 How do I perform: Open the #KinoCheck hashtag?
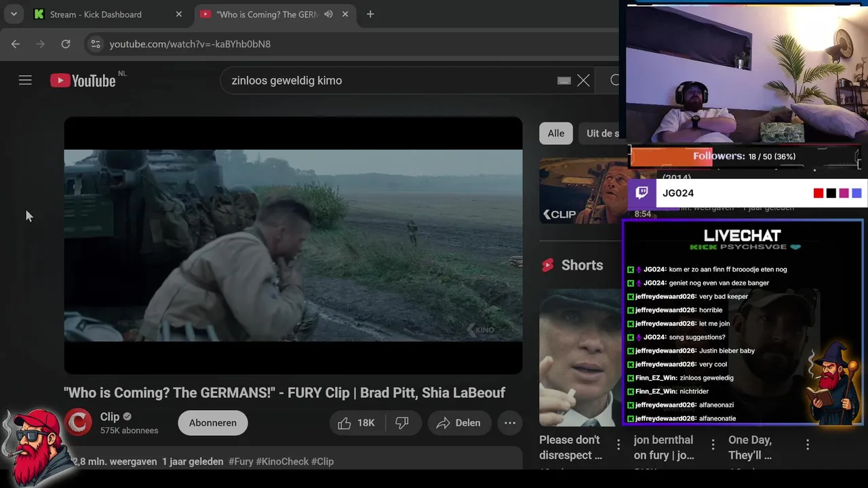point(282,462)
